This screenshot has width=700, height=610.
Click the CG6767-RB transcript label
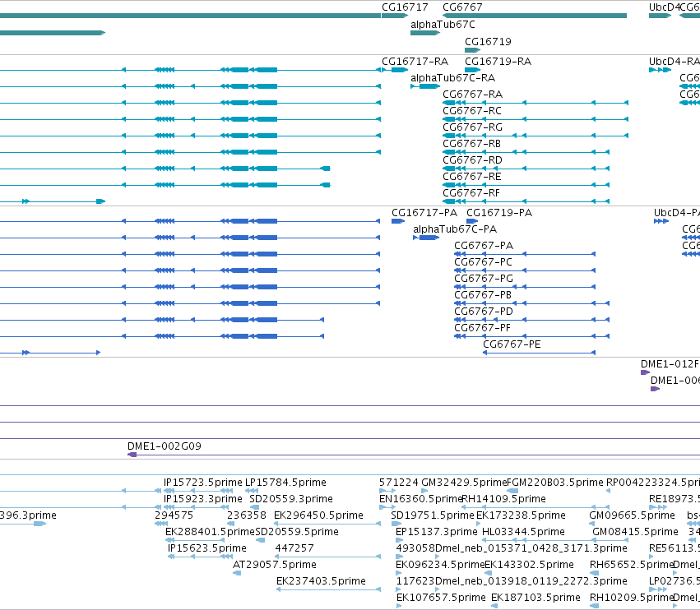471,144
